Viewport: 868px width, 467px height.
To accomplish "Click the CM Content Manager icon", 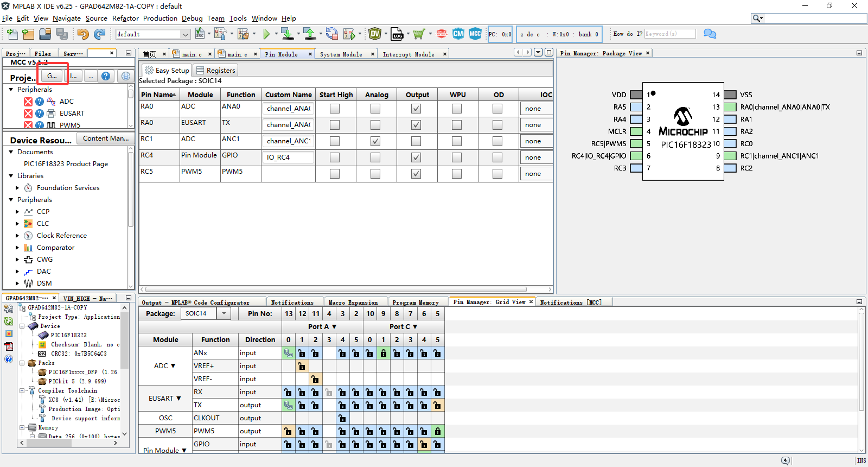I will [458, 34].
